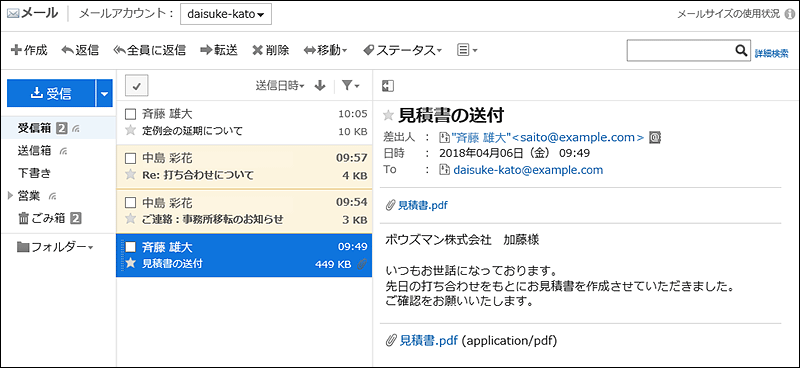Check the Re: 打ち合わせについて mail checkbox
The image size is (800, 368).
(x=131, y=158)
